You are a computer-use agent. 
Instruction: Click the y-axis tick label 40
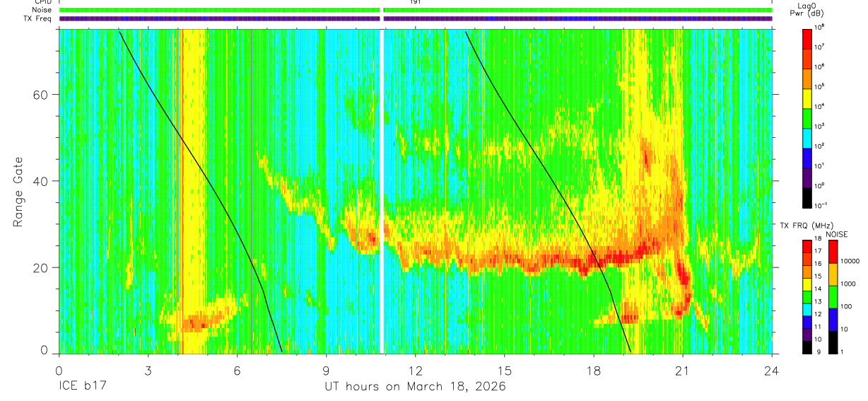(42, 181)
